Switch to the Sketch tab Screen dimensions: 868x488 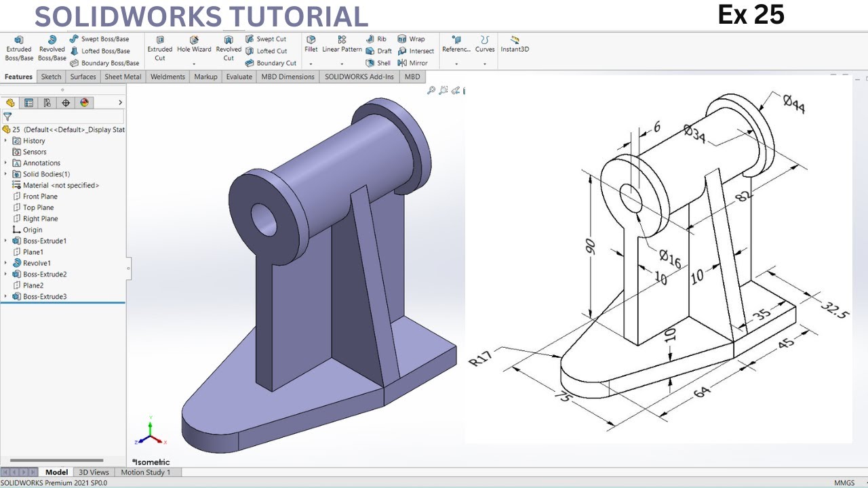coord(51,77)
